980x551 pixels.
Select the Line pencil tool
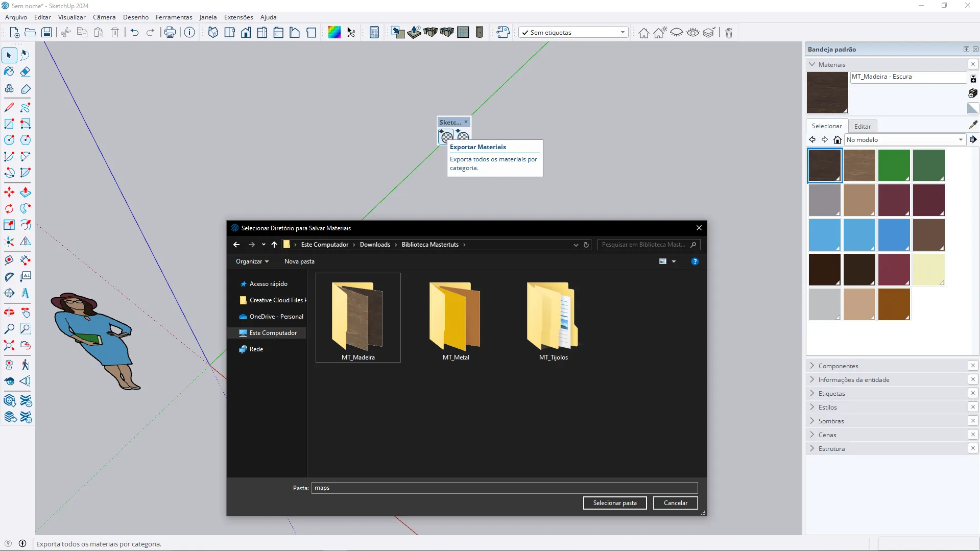[9, 108]
